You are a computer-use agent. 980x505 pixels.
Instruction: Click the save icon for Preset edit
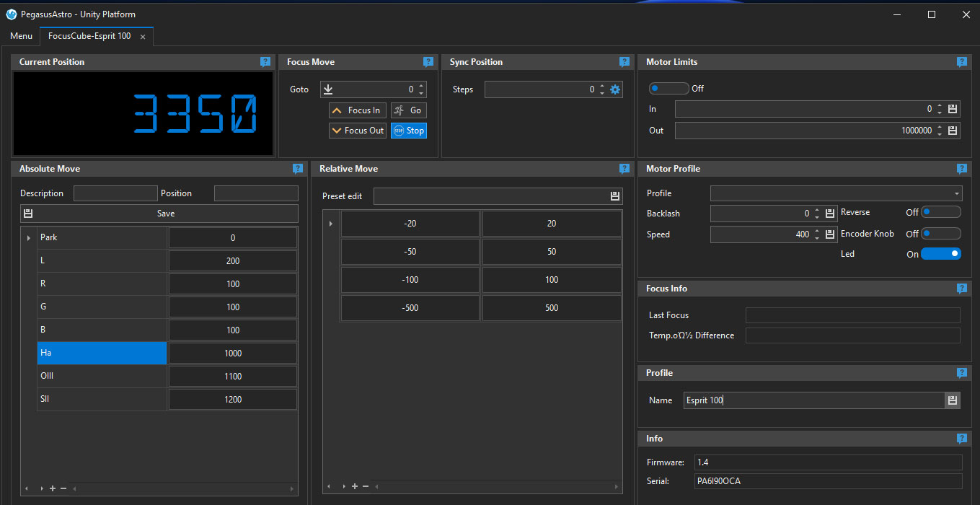[615, 196]
